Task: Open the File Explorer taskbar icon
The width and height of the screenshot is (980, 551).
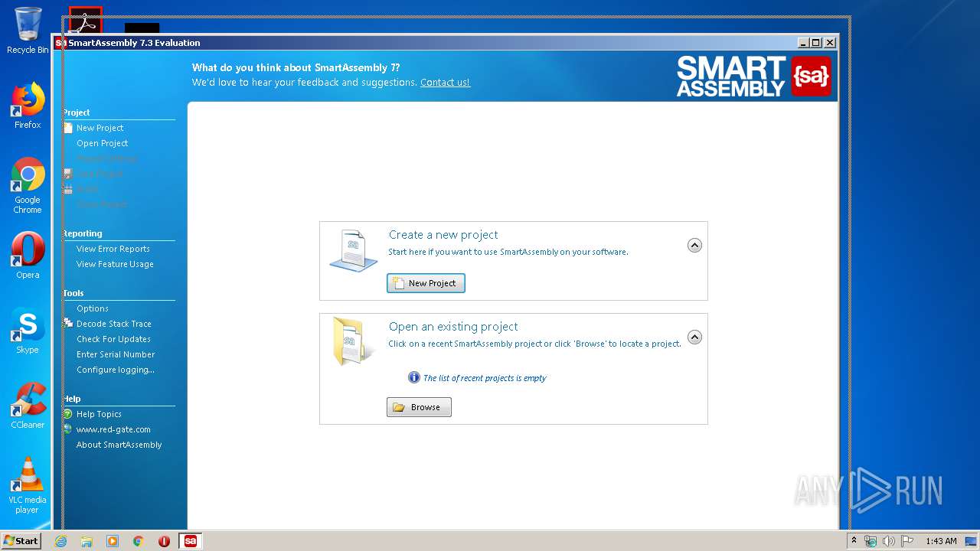Action: 87,541
